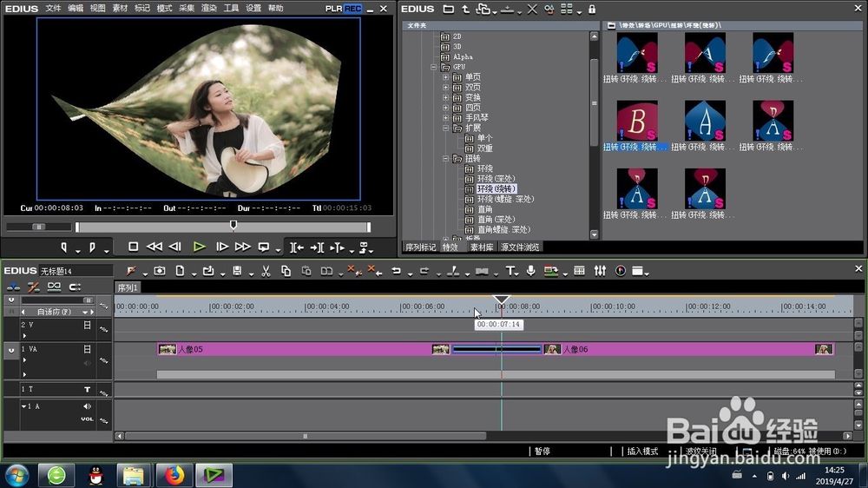The height and width of the screenshot is (488, 868).
Task: Toggle the video mute on the 1 VA track
Action: [87, 349]
